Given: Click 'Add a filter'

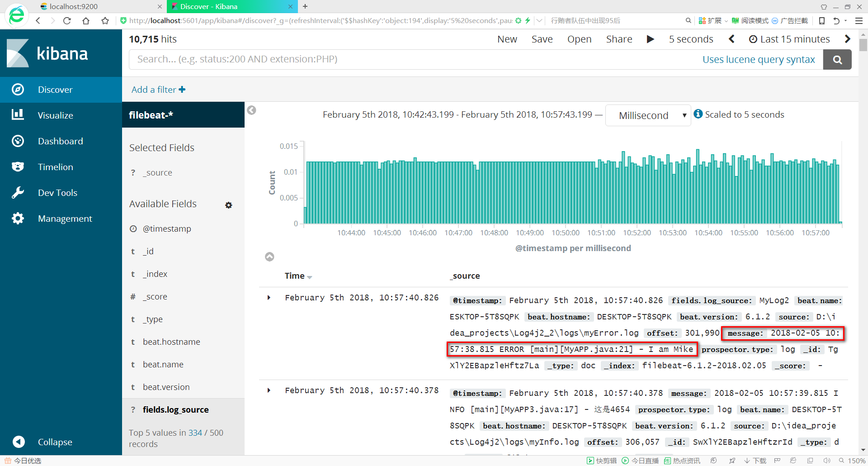Looking at the screenshot, I should click(x=158, y=90).
